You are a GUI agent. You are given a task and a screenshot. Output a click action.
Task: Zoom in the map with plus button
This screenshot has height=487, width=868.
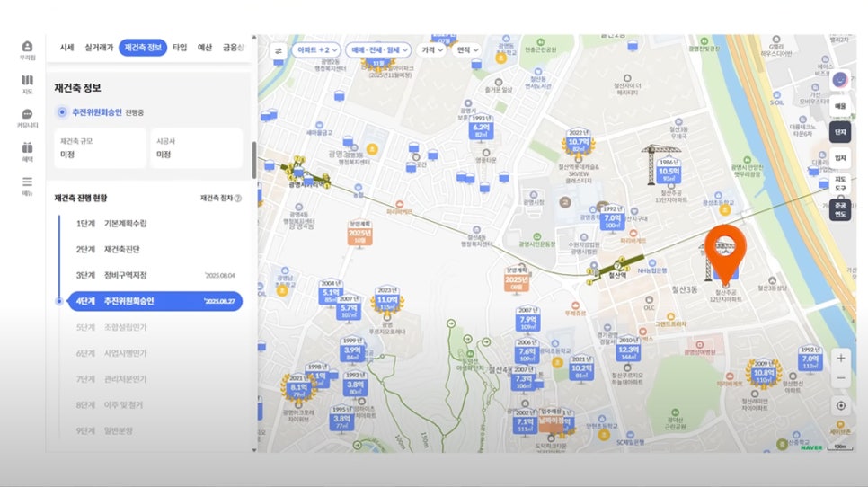[x=840, y=358]
